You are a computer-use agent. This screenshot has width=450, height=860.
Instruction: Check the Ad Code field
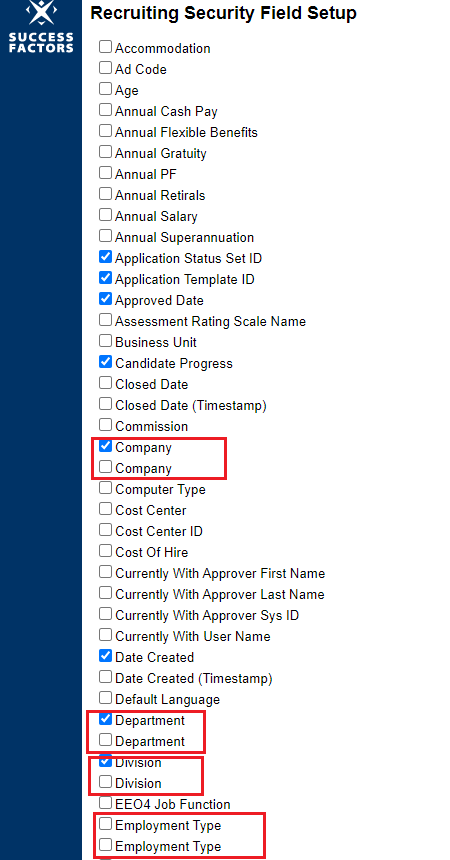pos(105,67)
